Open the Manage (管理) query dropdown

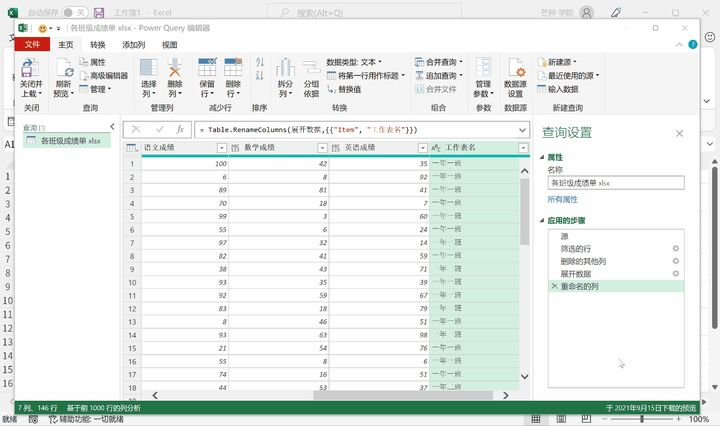pos(95,89)
